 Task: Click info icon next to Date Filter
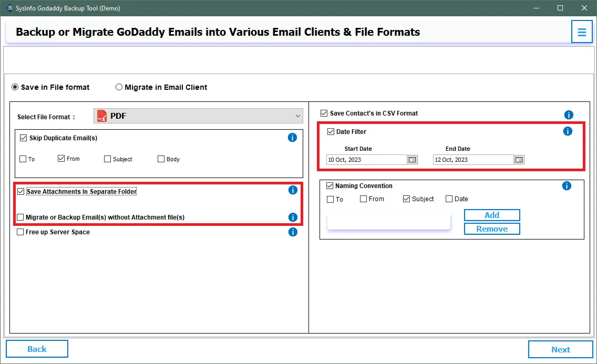tap(568, 131)
